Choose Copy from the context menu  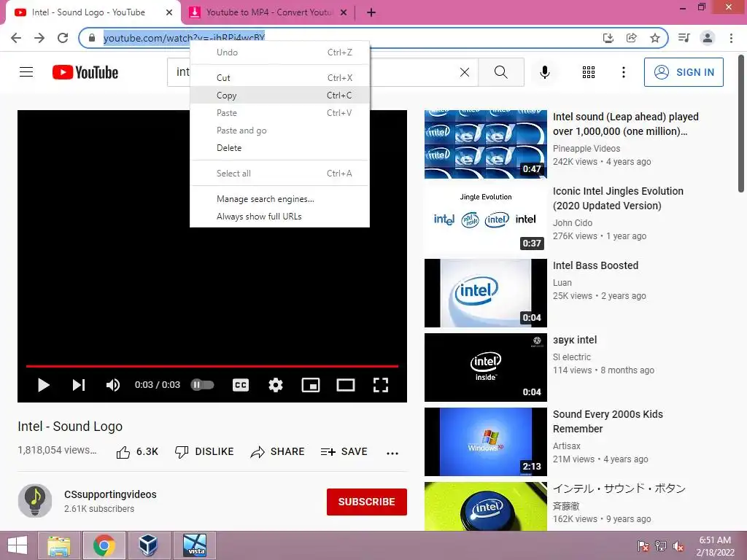pos(279,96)
